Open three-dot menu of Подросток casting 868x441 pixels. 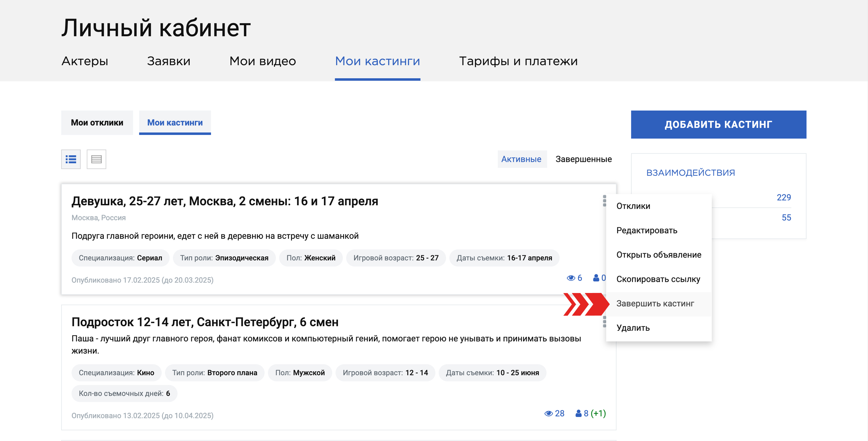[605, 322]
